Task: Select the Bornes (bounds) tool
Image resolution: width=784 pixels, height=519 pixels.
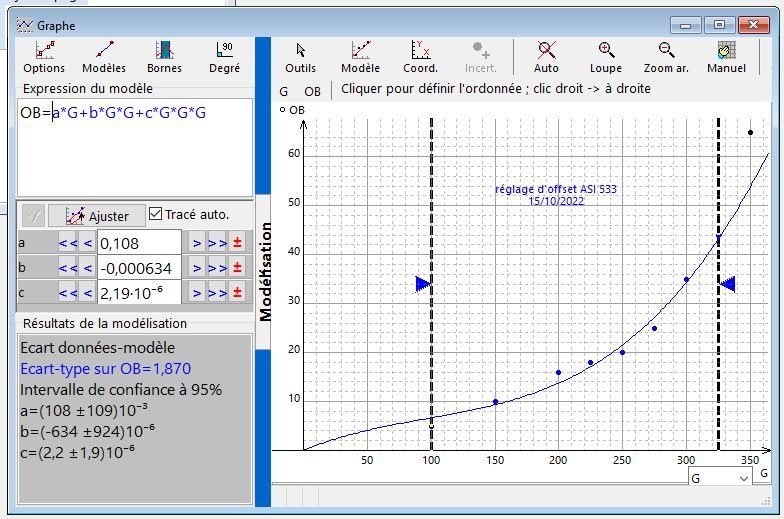Action: (164, 57)
